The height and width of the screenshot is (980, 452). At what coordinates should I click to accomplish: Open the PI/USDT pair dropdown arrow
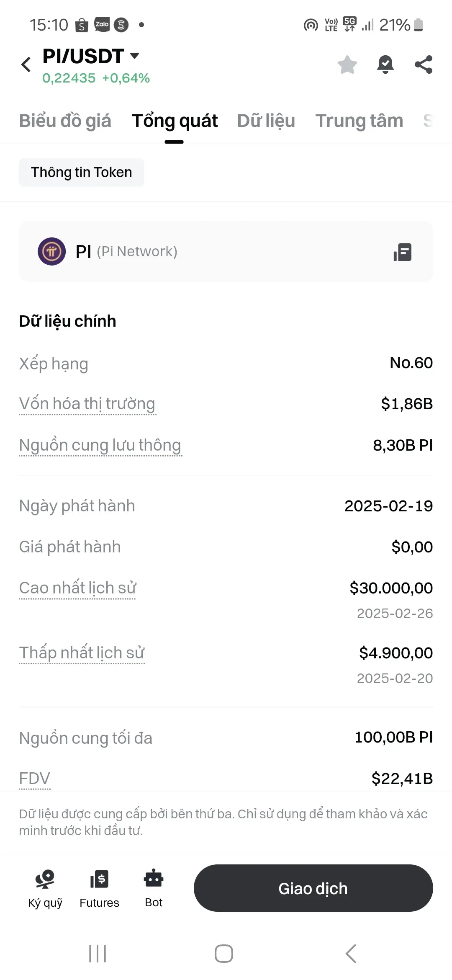point(134,56)
